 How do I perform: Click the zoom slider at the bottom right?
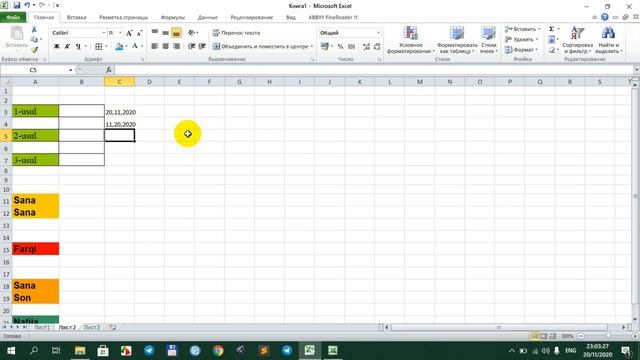point(608,336)
